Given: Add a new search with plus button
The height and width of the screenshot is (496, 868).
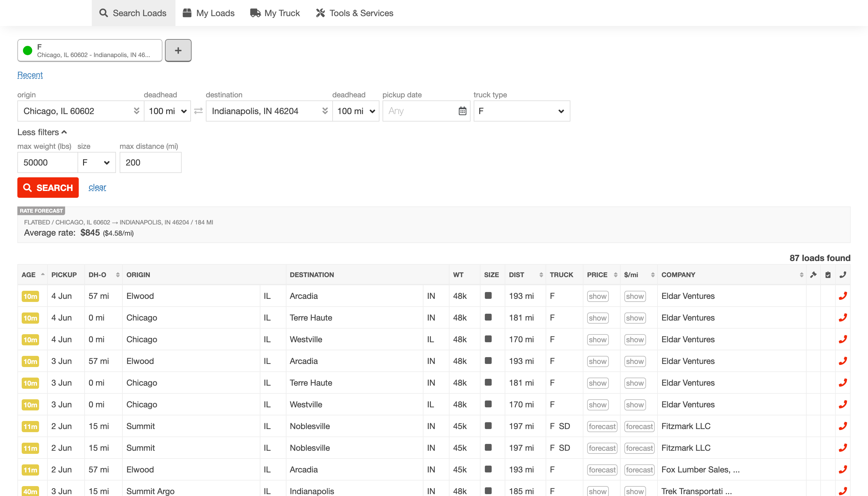Looking at the screenshot, I should pyautogui.click(x=178, y=51).
